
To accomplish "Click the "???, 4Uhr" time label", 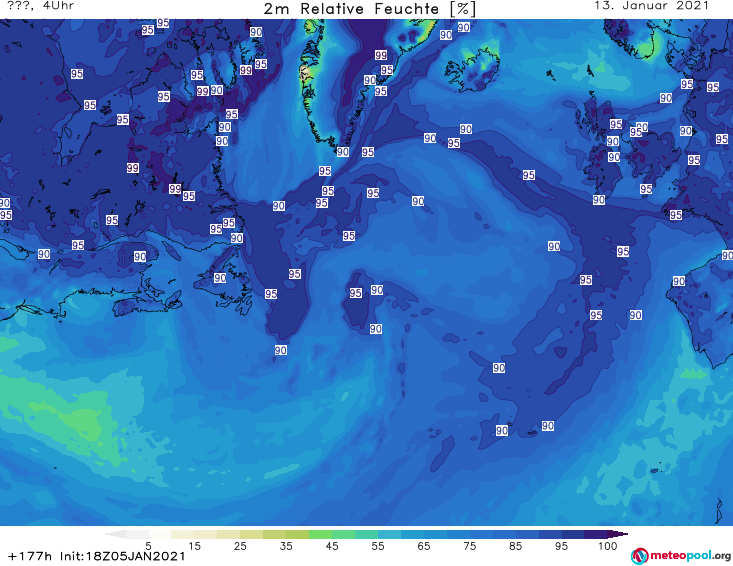I will click(x=40, y=6).
